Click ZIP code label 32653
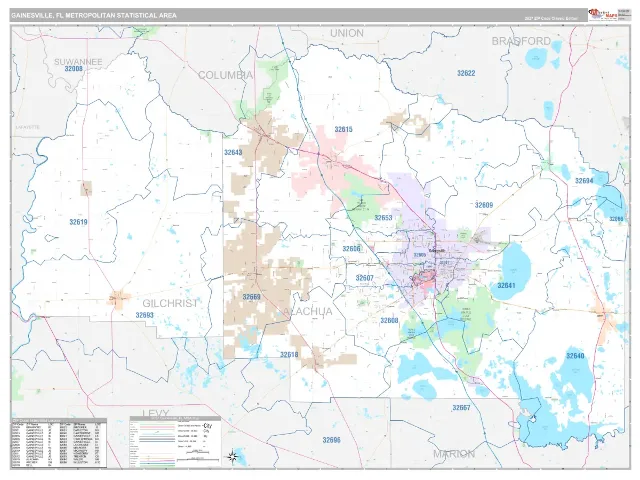The height and width of the screenshot is (480, 640). [383, 218]
